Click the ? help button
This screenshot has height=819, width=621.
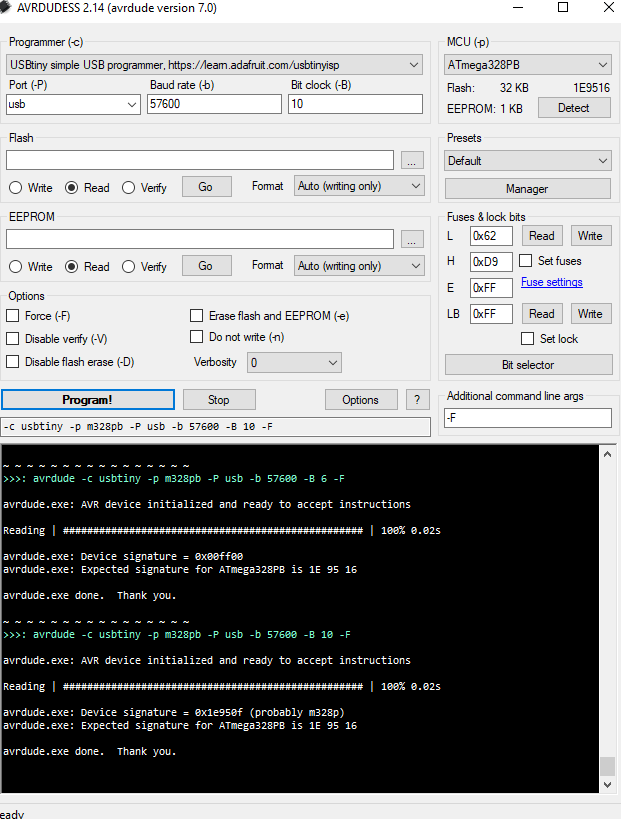[x=417, y=400]
